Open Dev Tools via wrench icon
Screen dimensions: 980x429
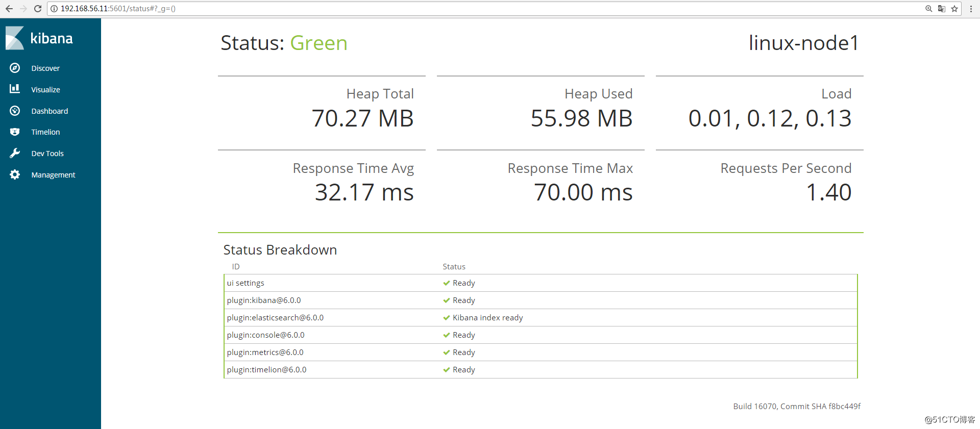point(15,153)
